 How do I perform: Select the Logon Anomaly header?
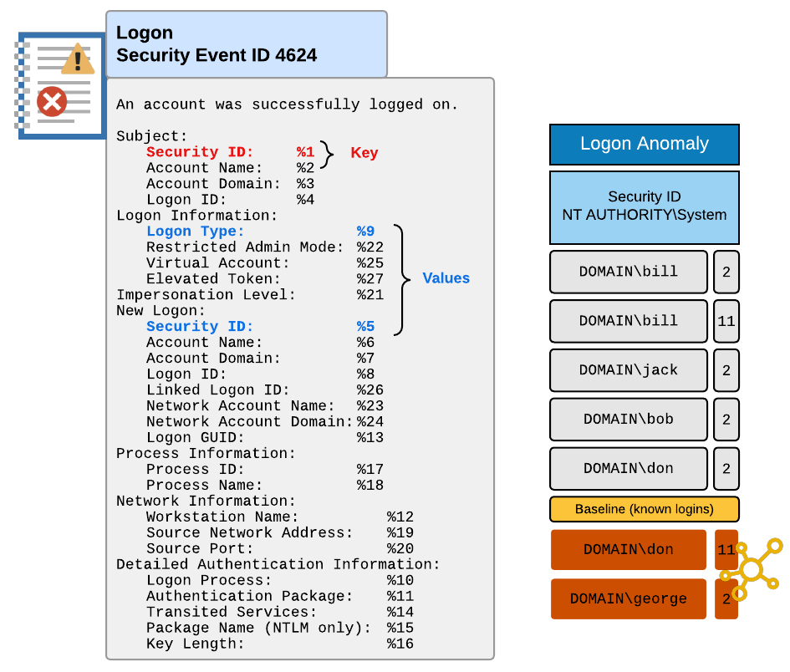coord(645,144)
